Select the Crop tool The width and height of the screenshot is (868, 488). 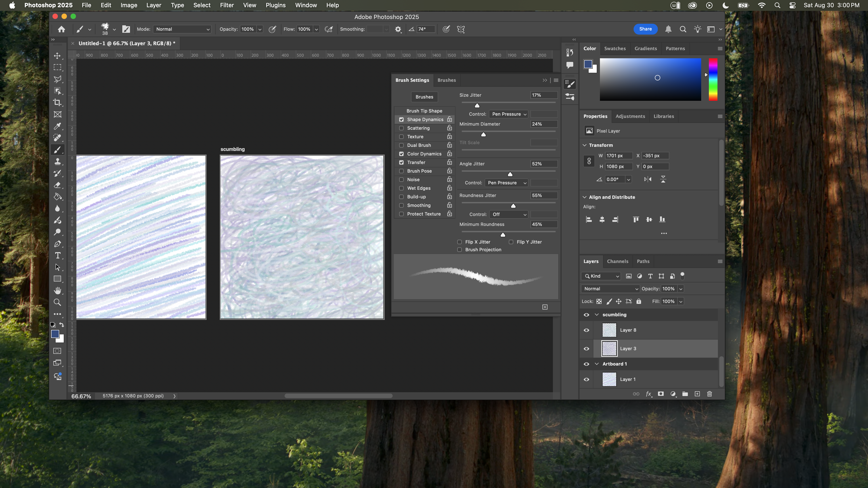[x=58, y=102]
